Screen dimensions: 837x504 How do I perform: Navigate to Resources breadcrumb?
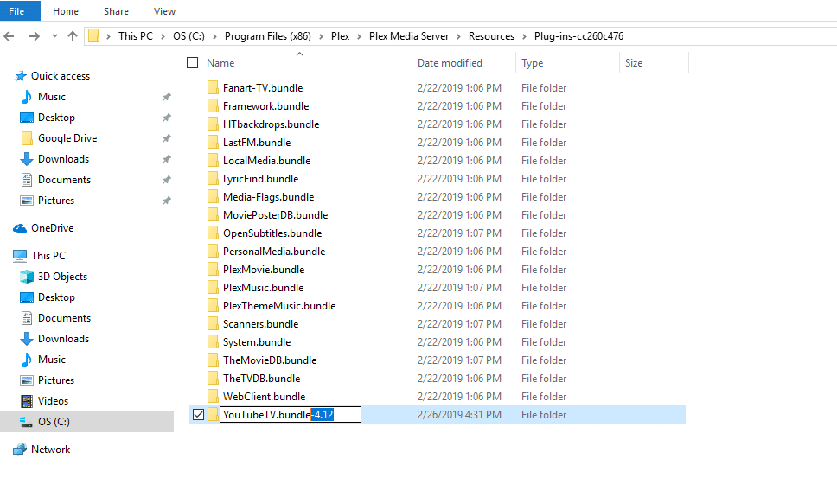(491, 36)
